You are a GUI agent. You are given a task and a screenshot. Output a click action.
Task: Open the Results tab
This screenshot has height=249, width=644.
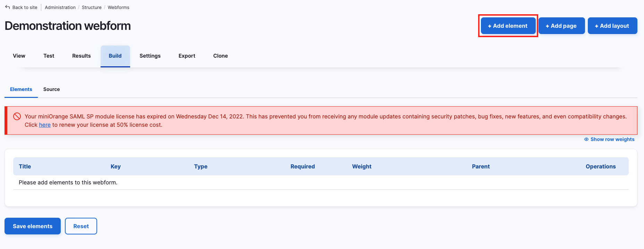tap(82, 56)
